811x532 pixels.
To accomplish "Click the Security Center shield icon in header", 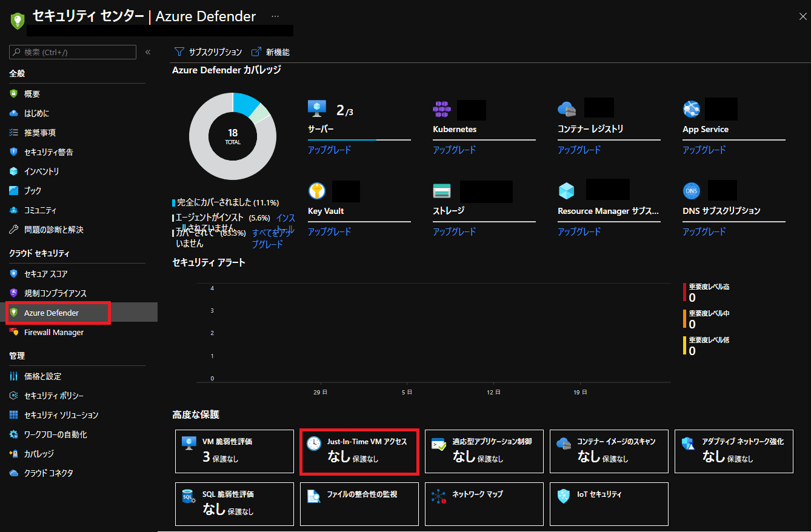I will tap(16, 20).
